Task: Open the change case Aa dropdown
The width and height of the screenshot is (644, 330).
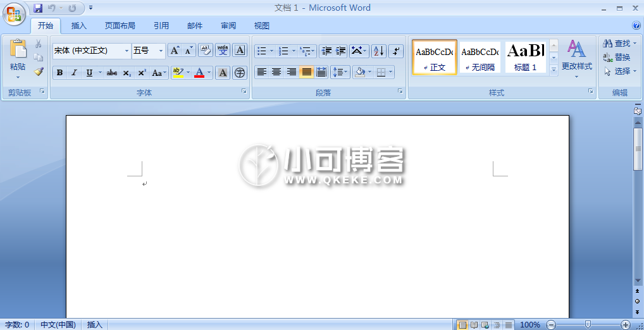Action: point(159,73)
